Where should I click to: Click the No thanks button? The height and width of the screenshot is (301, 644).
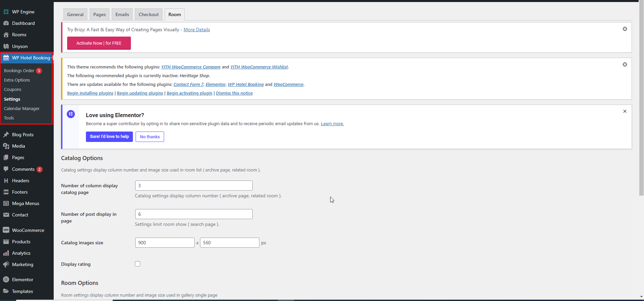tap(150, 137)
